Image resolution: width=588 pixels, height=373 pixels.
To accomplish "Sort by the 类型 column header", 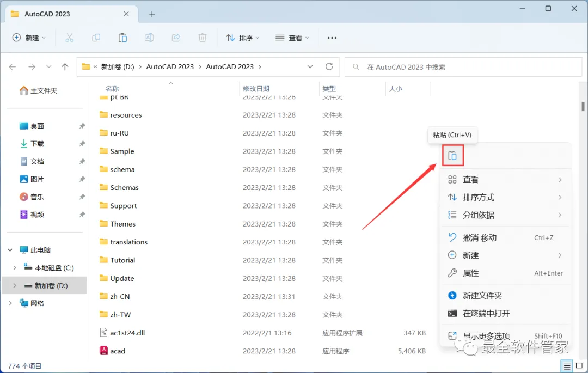I will click(x=329, y=88).
